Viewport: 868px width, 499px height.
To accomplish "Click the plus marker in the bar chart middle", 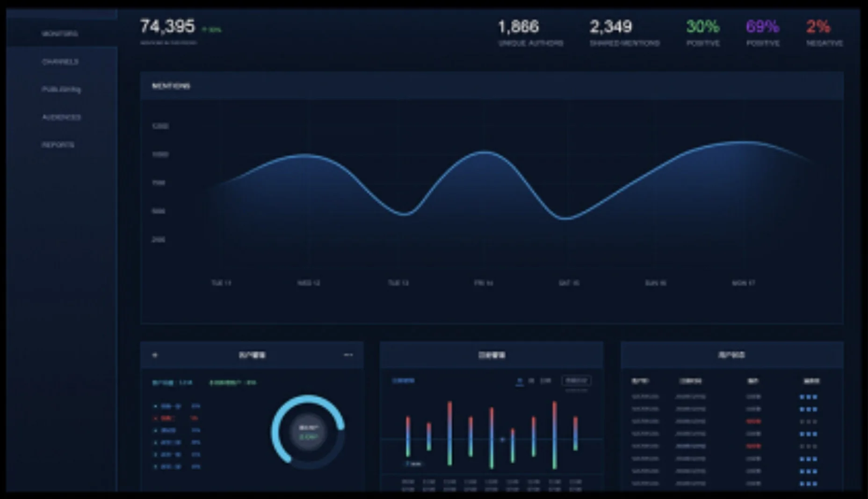I will tap(503, 440).
